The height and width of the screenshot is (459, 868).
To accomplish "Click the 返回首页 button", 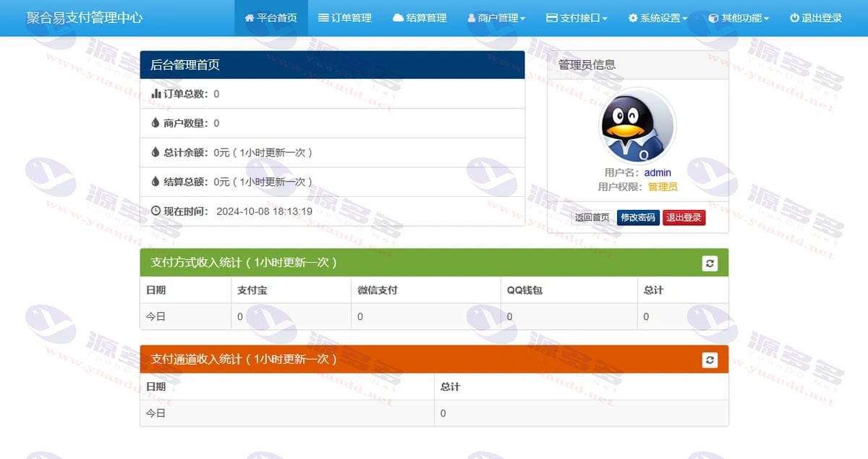I will (x=592, y=217).
